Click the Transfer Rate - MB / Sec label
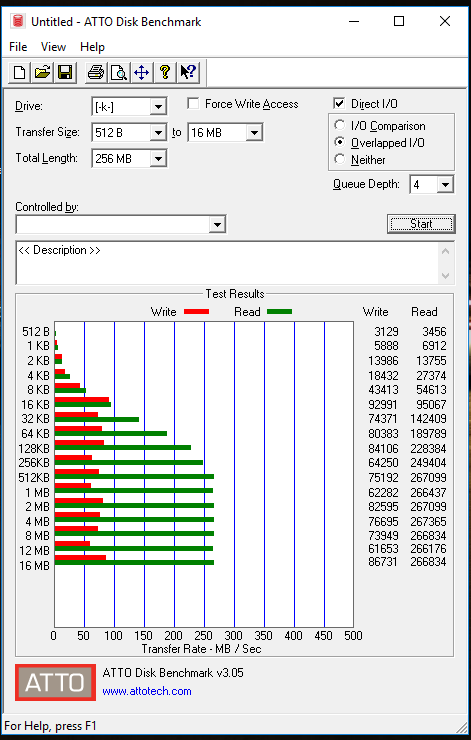Viewport: 471px width, 740px height. click(x=202, y=649)
